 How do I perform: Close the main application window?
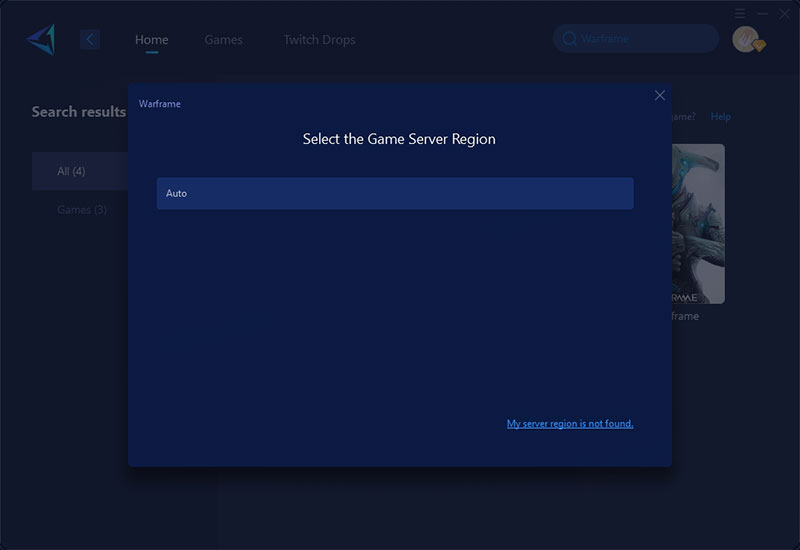point(784,14)
